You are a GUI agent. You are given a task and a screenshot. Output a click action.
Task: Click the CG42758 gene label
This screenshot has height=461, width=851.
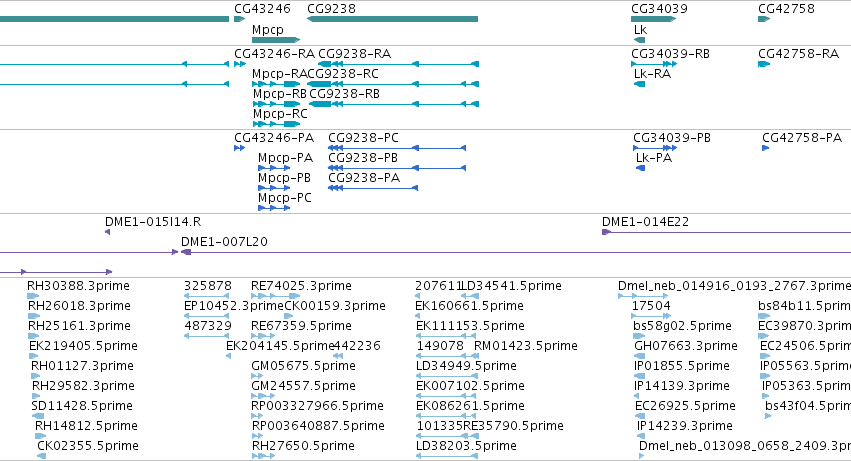786,9
